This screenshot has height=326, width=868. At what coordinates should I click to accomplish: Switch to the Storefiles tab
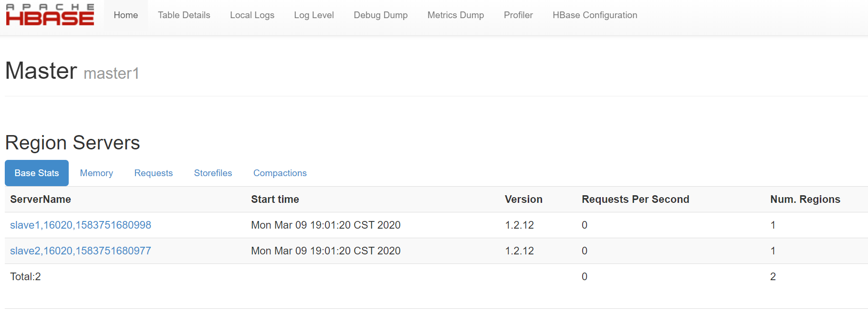click(213, 173)
